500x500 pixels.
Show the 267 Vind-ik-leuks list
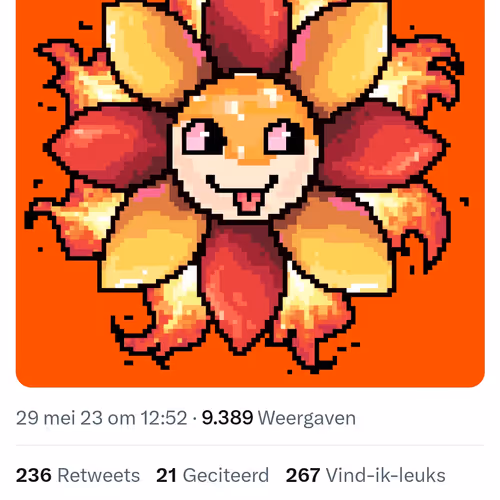coord(366,475)
